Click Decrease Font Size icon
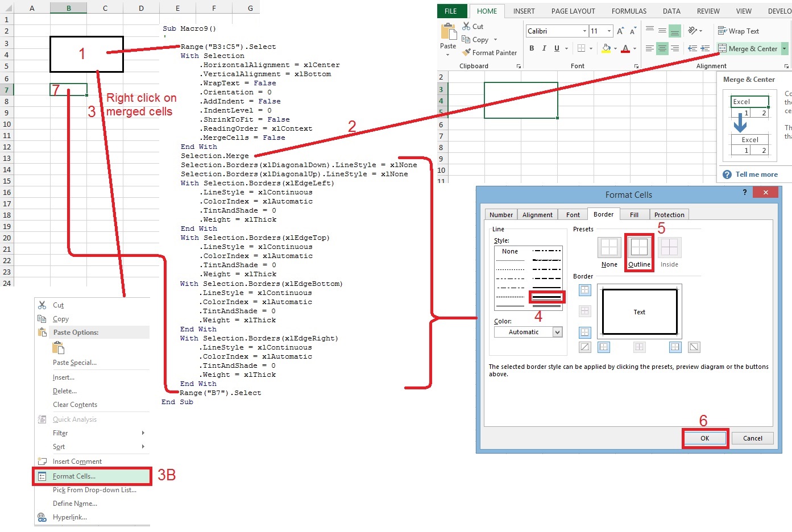The height and width of the screenshot is (532, 792). tap(633, 31)
